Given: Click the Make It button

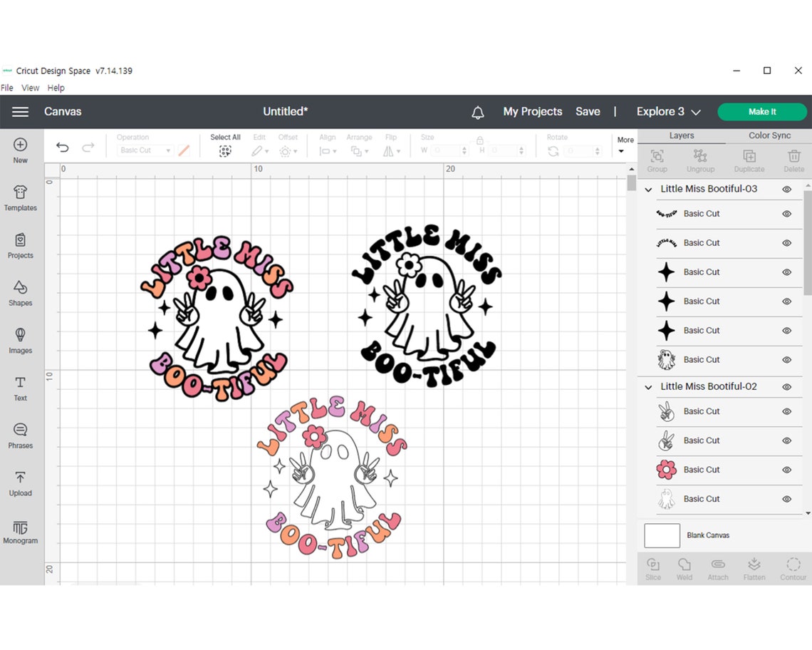Looking at the screenshot, I should pyautogui.click(x=762, y=111).
